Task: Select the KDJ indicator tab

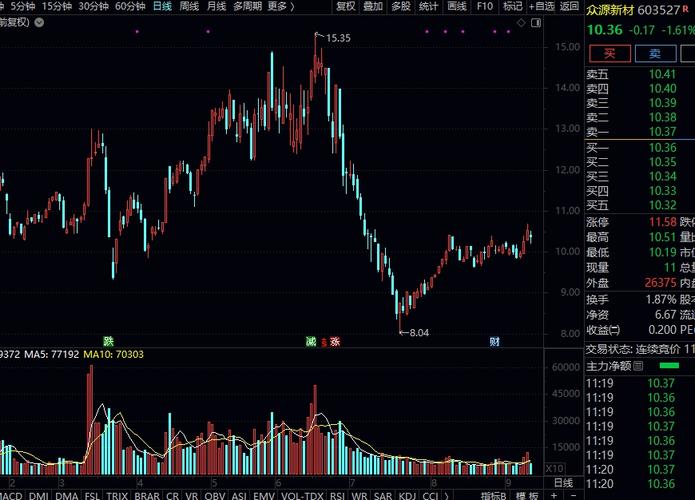Action: 407,496
